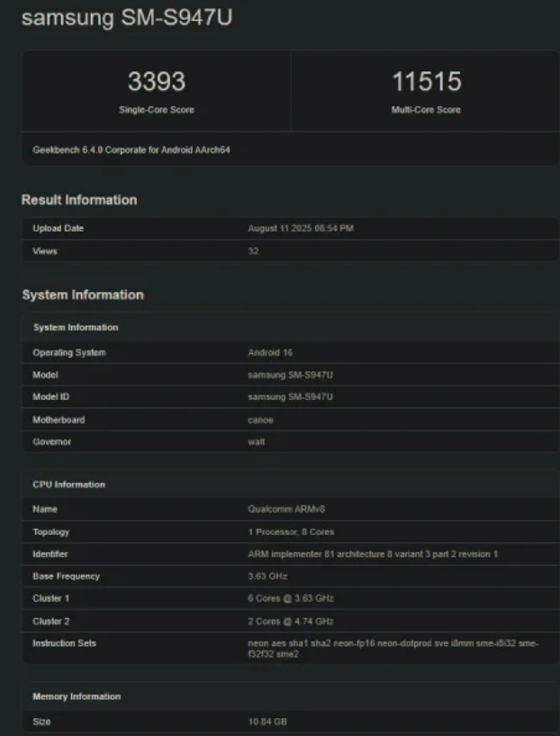Select the walt governor value
560x736 pixels.
(256, 442)
